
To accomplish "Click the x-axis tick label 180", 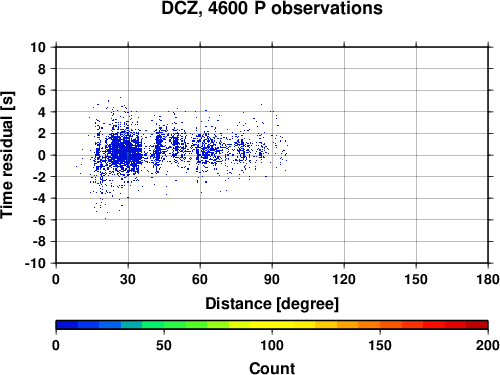I will (x=488, y=279).
